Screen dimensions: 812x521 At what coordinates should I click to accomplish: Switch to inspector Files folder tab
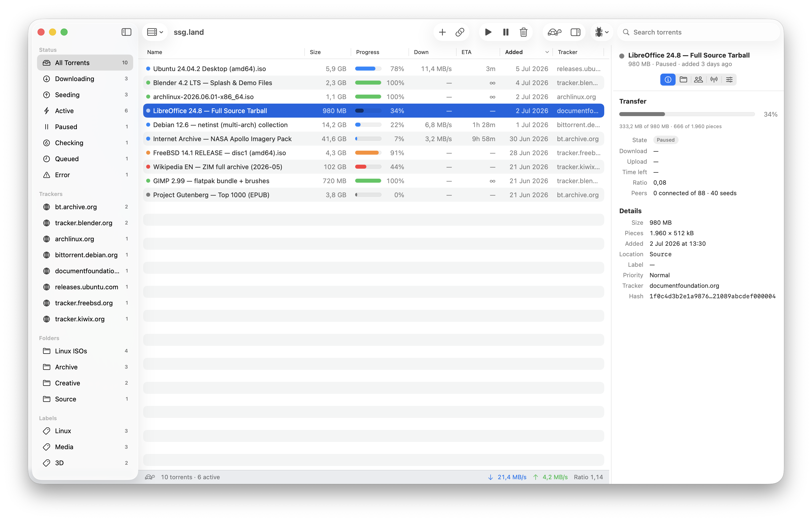(x=683, y=80)
